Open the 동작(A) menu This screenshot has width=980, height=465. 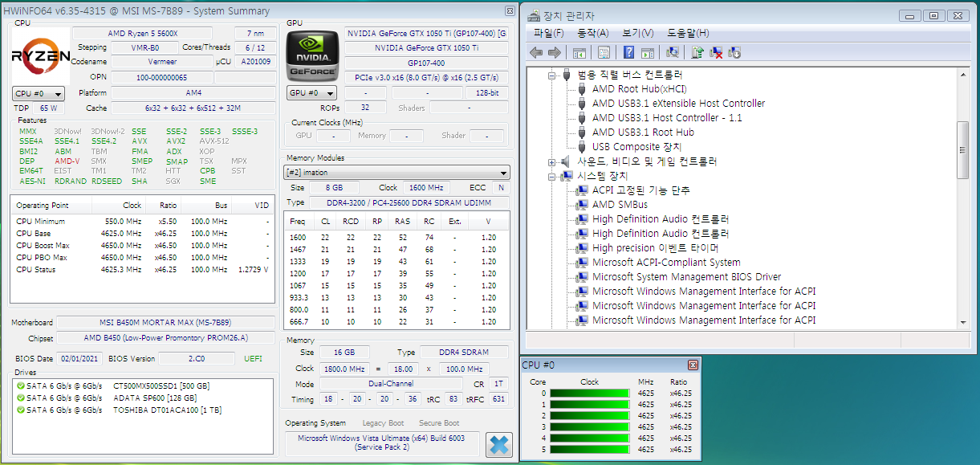[593, 33]
